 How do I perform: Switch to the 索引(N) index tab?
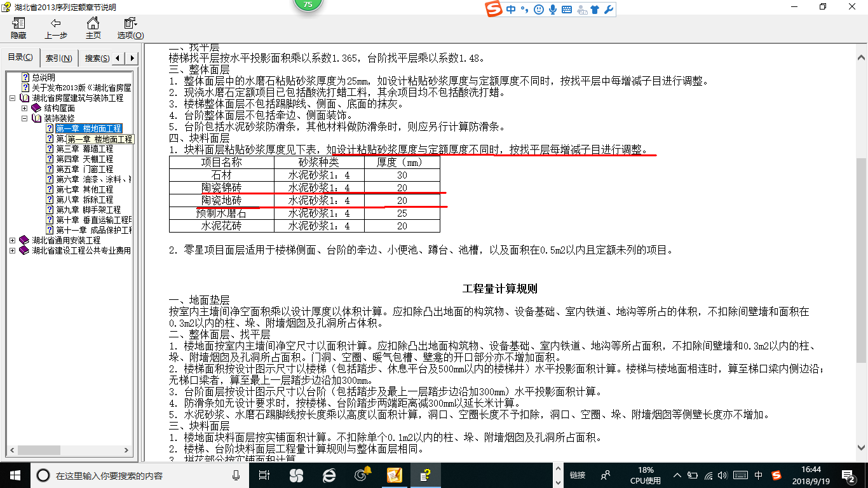pos(59,58)
